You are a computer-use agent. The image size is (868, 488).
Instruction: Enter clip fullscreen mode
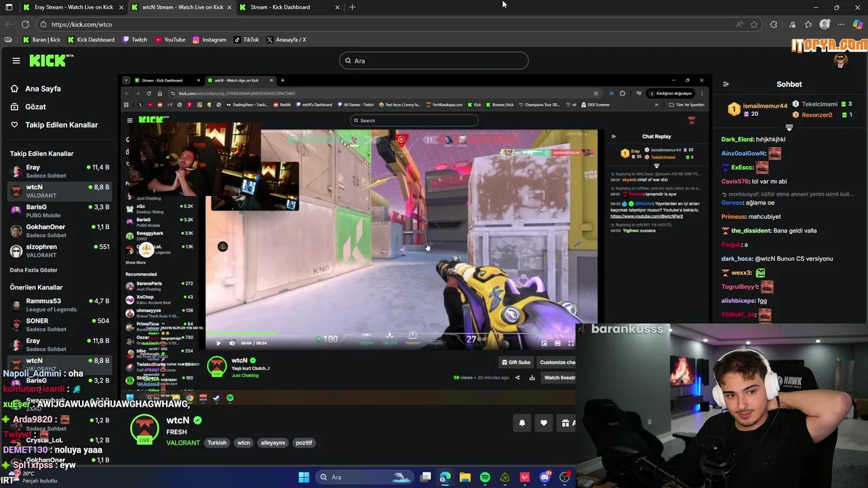570,343
